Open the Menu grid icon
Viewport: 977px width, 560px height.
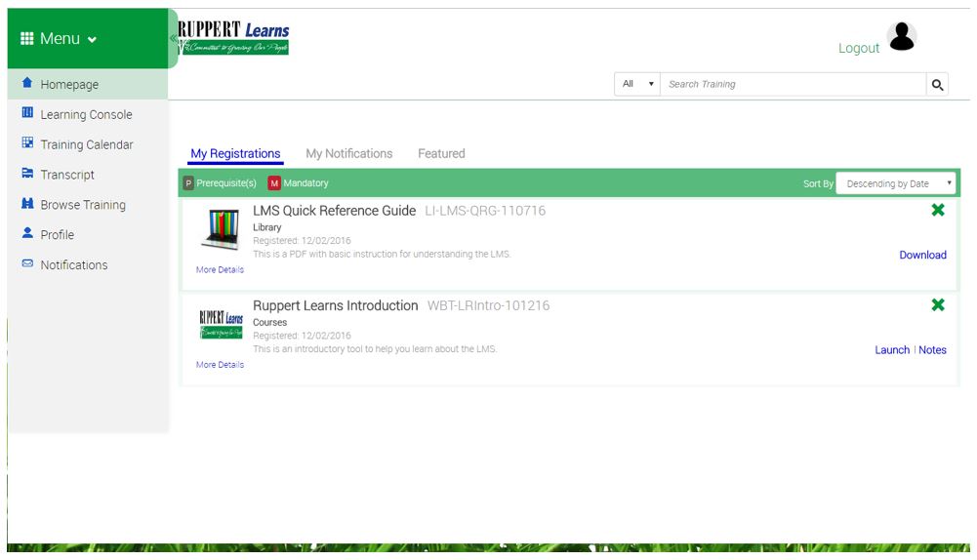tap(26, 39)
